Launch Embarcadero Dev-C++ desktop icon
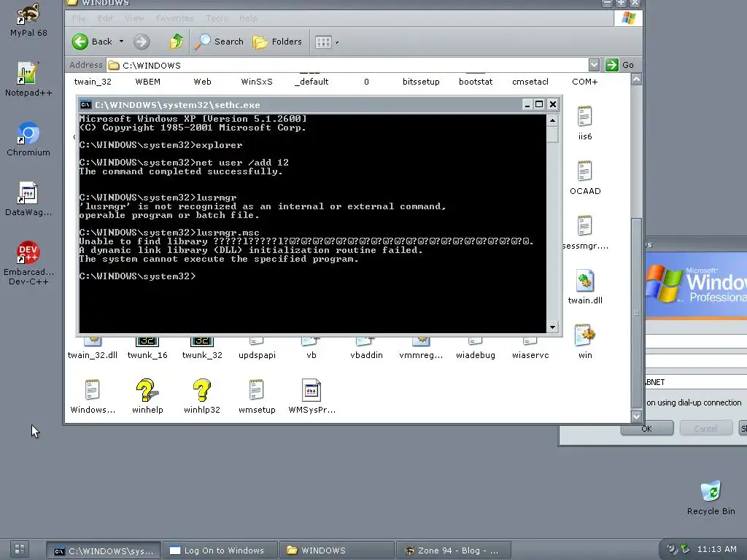 click(x=28, y=262)
